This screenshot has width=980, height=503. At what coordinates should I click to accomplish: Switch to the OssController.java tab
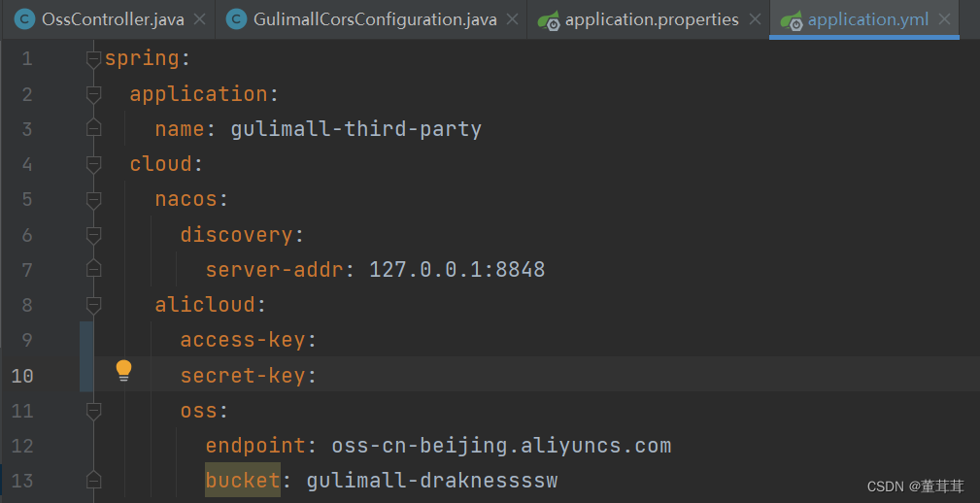coord(112,19)
